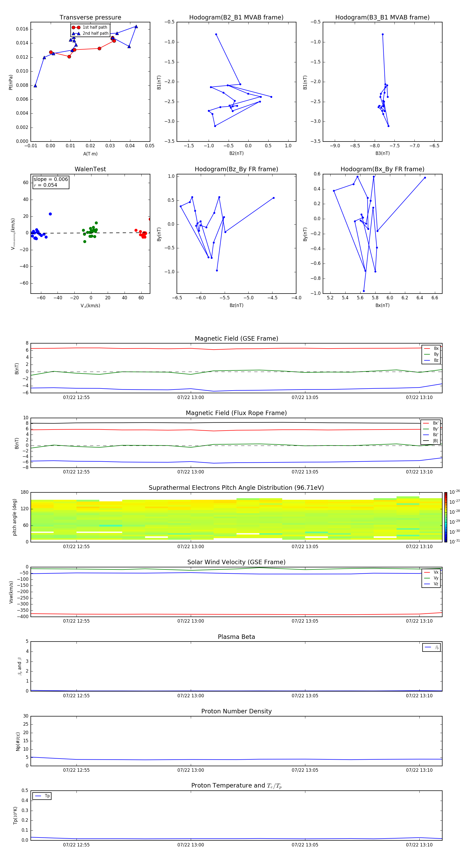Click the Vy legend entry in solar wind panel
The width and height of the screenshot is (473, 868).
point(431,578)
